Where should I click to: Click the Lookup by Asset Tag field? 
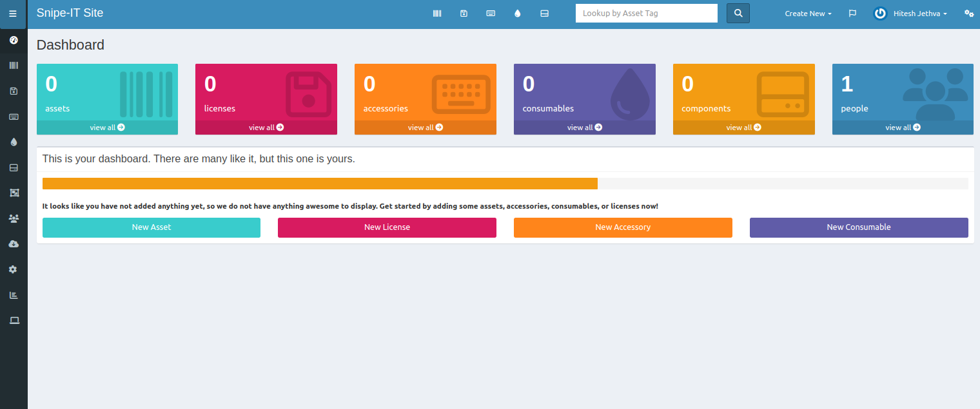pyautogui.click(x=646, y=14)
